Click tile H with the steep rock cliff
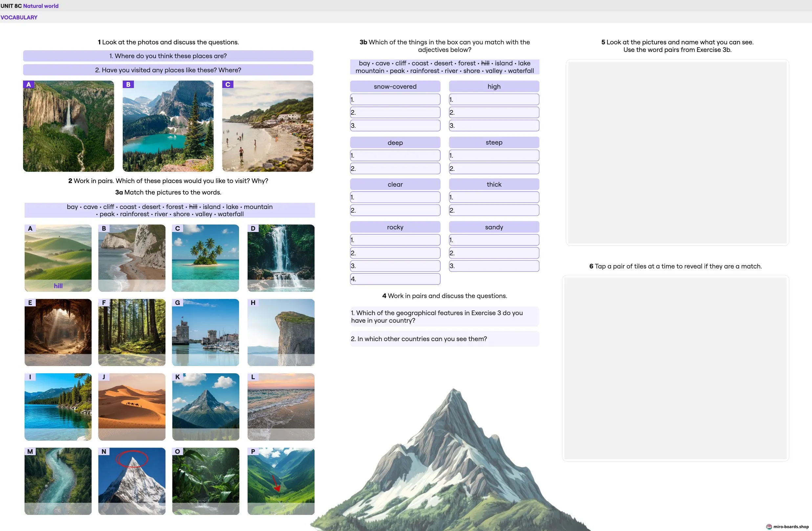 tap(281, 332)
